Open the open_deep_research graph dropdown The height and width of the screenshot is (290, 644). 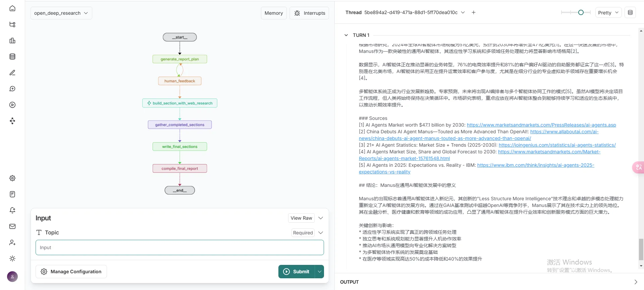pos(61,13)
